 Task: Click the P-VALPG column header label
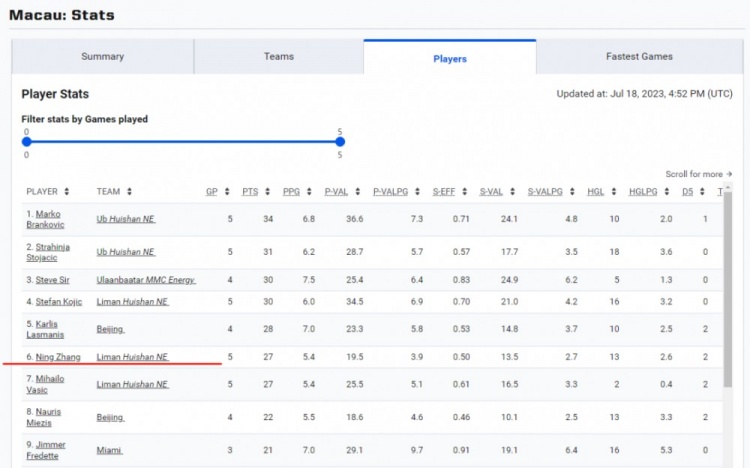coord(391,191)
